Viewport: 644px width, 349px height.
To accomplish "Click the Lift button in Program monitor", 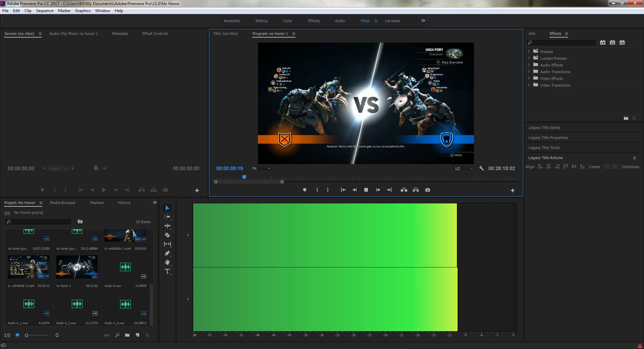I will click(404, 190).
